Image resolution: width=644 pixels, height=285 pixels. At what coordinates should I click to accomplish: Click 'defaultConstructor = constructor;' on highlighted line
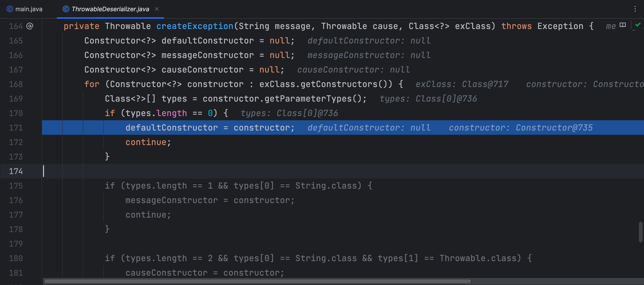point(210,128)
